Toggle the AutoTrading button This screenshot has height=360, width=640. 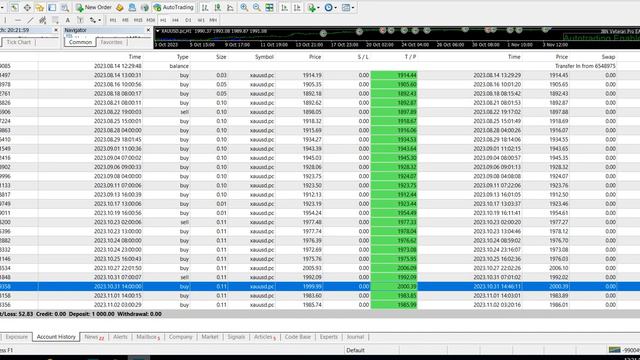(x=173, y=8)
